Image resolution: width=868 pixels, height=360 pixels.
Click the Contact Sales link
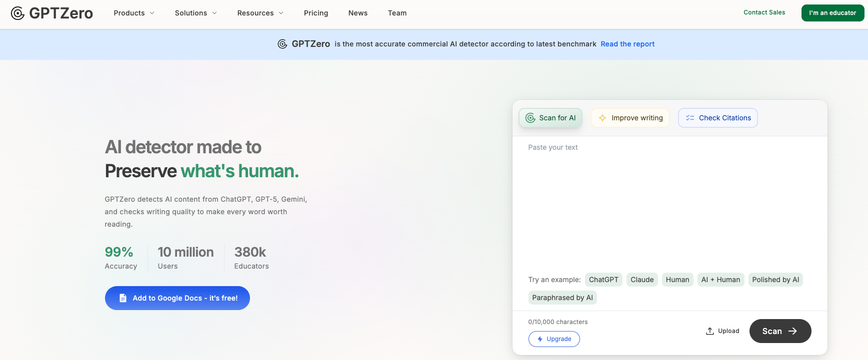coord(764,12)
